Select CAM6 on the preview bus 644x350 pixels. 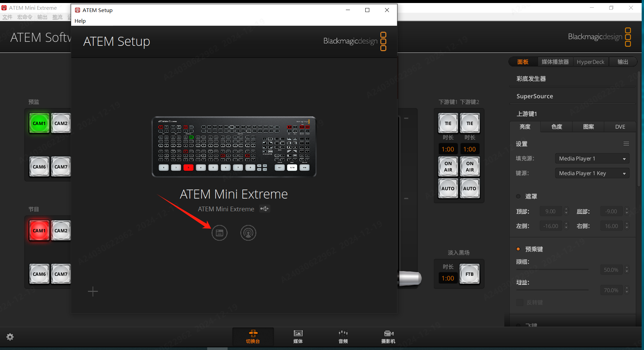click(x=39, y=167)
